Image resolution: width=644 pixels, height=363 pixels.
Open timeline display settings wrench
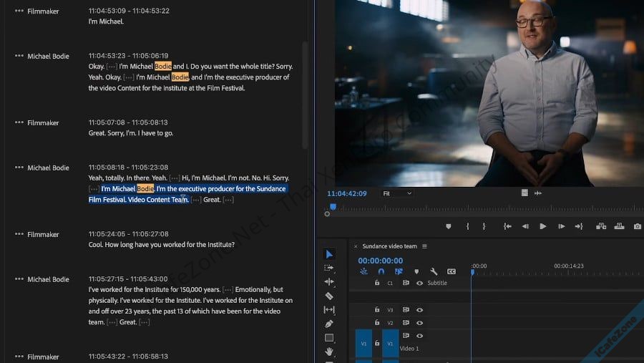click(434, 272)
